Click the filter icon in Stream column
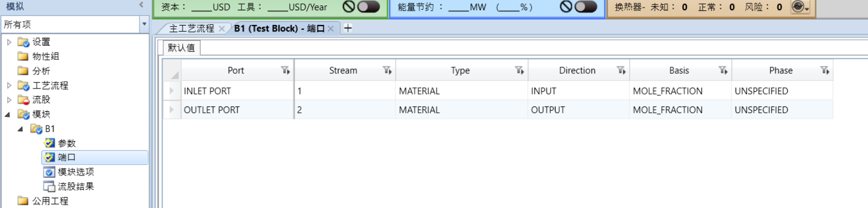Viewport: 868px width, 208px height. click(x=387, y=70)
